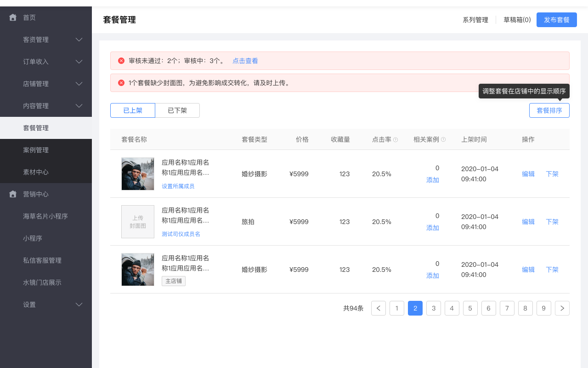Click the home icon beside 首页
The height and width of the screenshot is (368, 588).
click(x=12, y=17)
